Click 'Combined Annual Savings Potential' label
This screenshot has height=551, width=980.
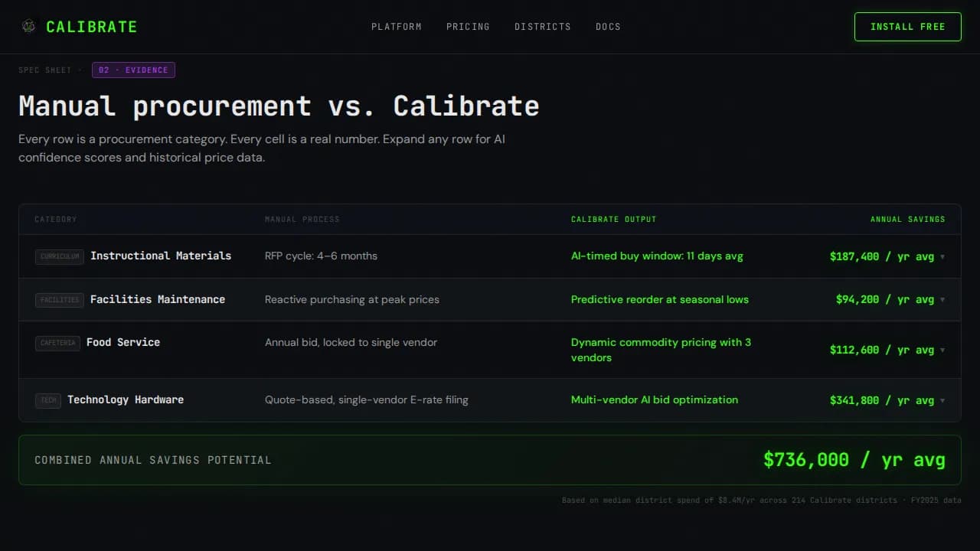[153, 460]
